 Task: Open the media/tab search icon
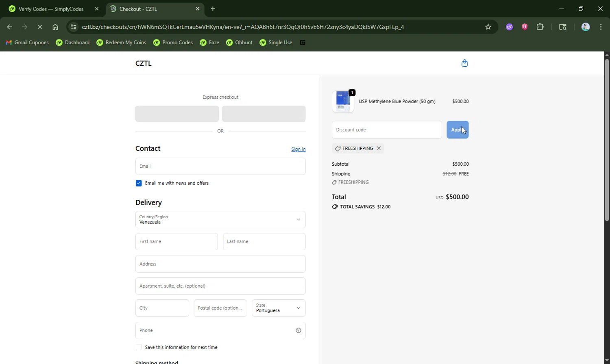[x=563, y=27]
